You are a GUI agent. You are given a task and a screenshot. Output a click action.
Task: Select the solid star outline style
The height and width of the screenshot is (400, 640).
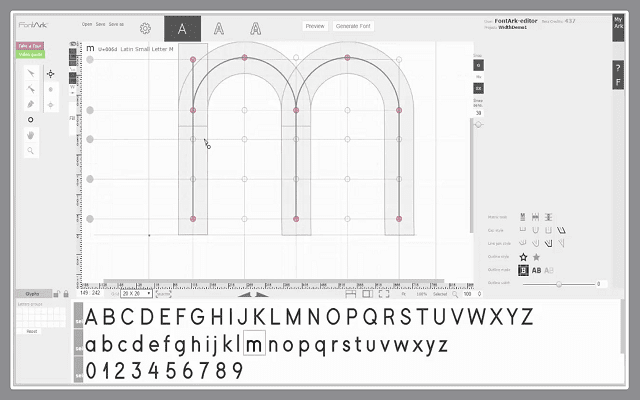536,257
